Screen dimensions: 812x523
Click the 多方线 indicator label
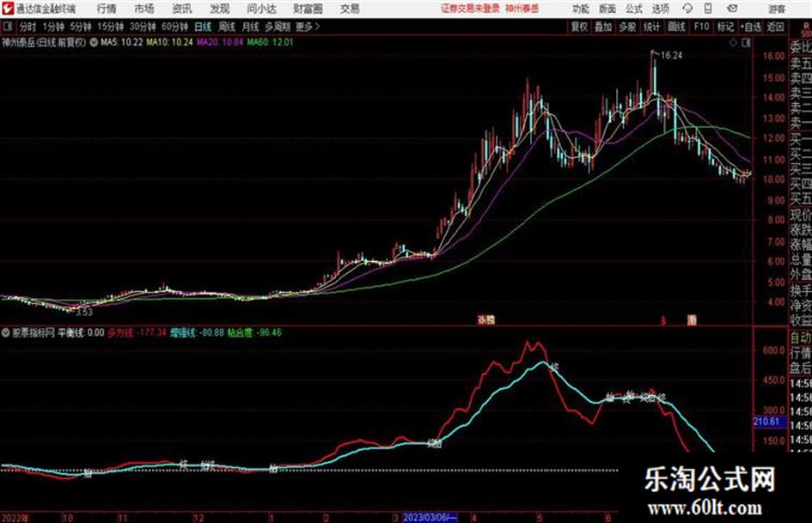tap(120, 332)
